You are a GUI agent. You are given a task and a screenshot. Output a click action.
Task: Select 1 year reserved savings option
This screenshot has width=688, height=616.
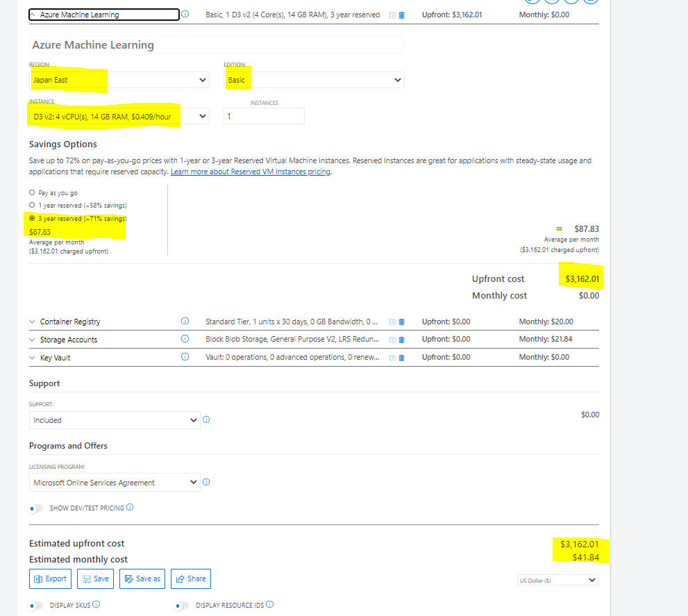pyautogui.click(x=32, y=205)
